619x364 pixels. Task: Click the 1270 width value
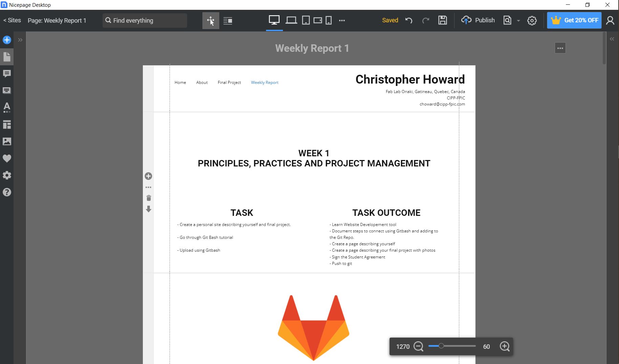coord(403,347)
